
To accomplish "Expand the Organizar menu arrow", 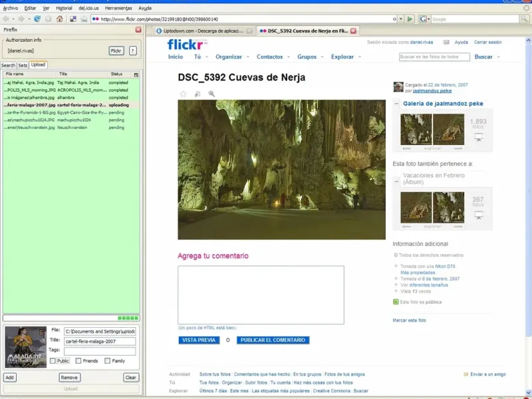I will 247,57.
